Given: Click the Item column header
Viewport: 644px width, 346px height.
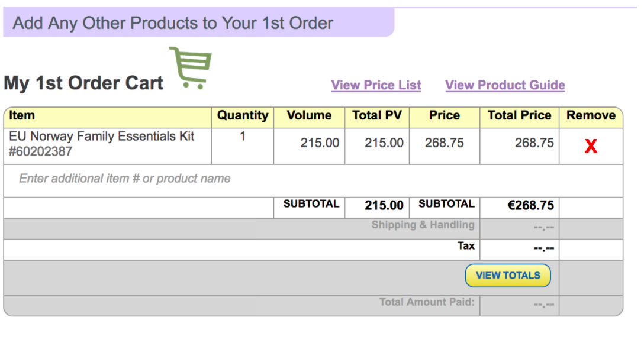Looking at the screenshot, I should (x=22, y=116).
